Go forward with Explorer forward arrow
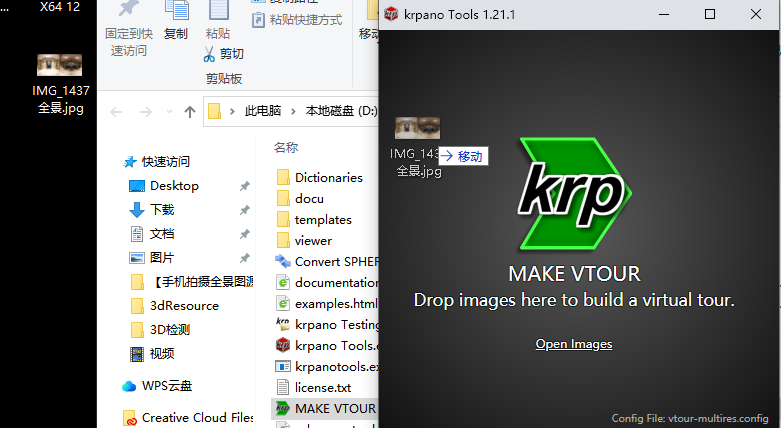This screenshot has width=781, height=428. click(x=145, y=112)
